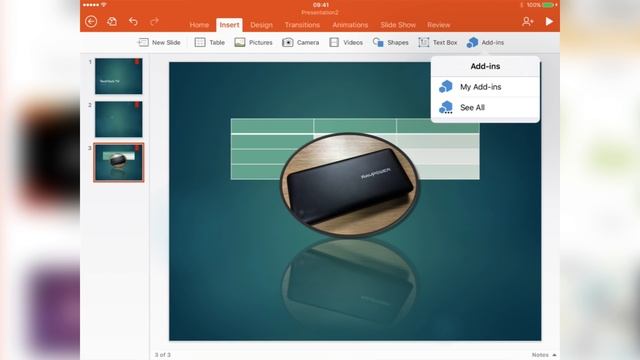This screenshot has width=640, height=360.
Task: Select slide 3 thumbnail
Action: tap(119, 162)
